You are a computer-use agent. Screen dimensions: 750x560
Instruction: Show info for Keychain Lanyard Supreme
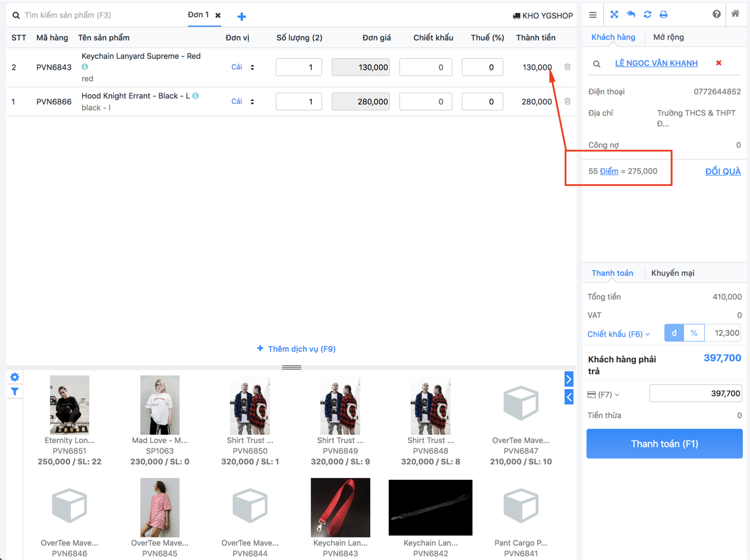point(85,67)
